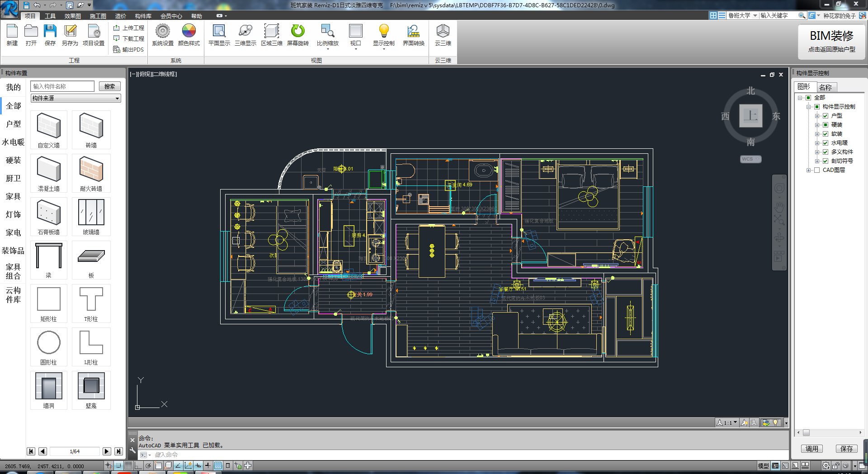Switch to 三维显示 3D view

pyautogui.click(x=245, y=35)
